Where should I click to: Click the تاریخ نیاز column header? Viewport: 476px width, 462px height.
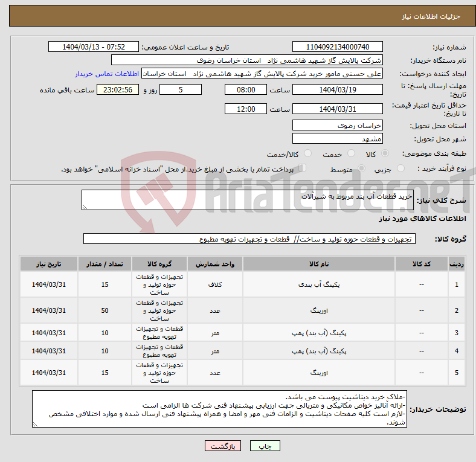point(49,264)
